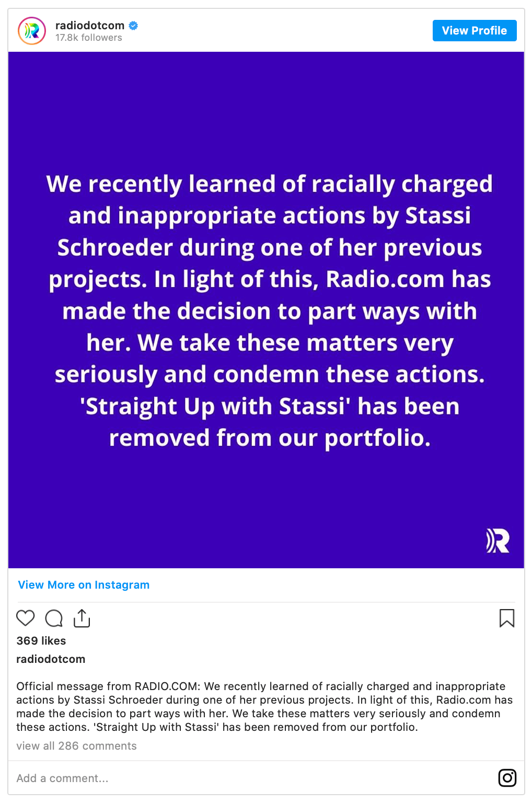Click the Instagram logo icon
The image size is (532, 803).
(507, 778)
